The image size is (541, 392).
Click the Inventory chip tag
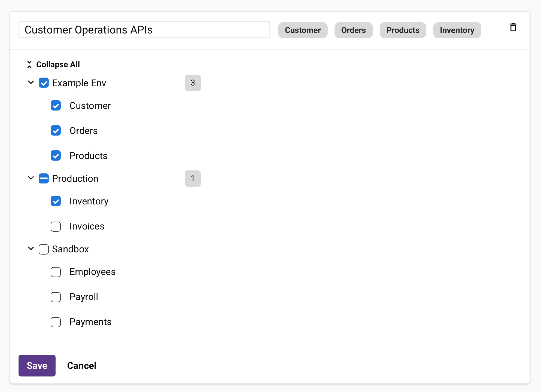457,30
